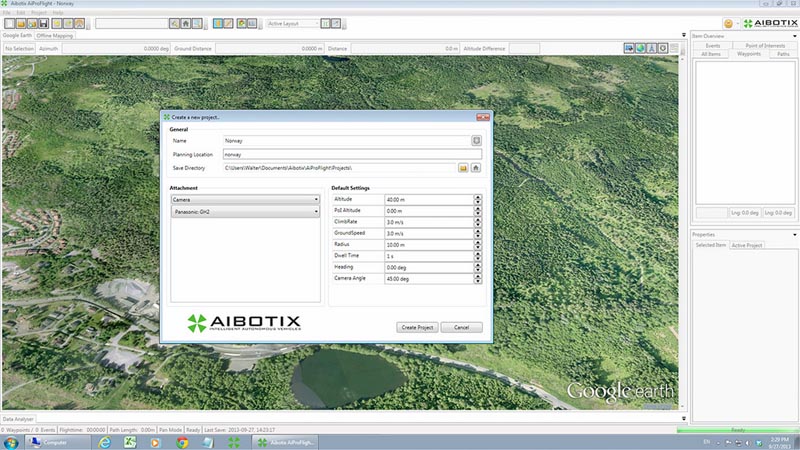Screen dimensions: 800x450
Task: Open Excel from the taskbar
Action: click(130, 442)
